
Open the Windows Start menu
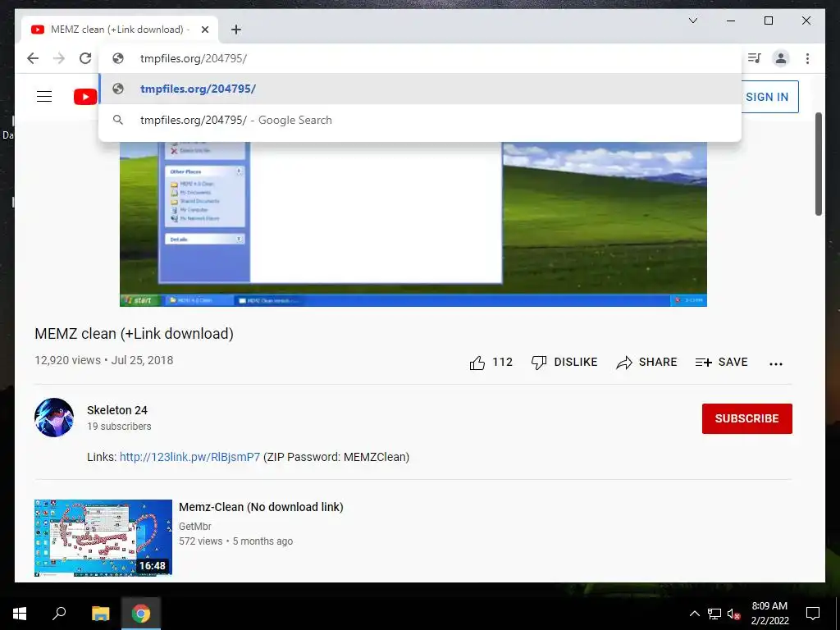click(x=20, y=614)
